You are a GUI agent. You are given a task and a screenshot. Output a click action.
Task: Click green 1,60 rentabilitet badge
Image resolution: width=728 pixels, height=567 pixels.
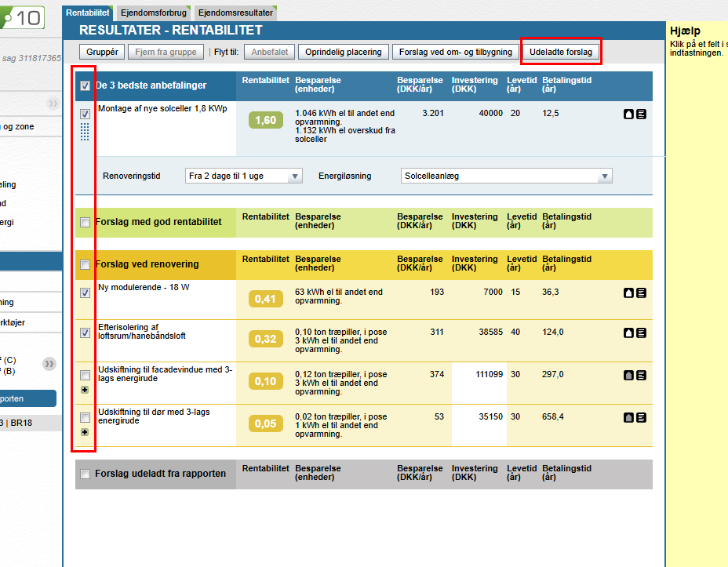[266, 120]
